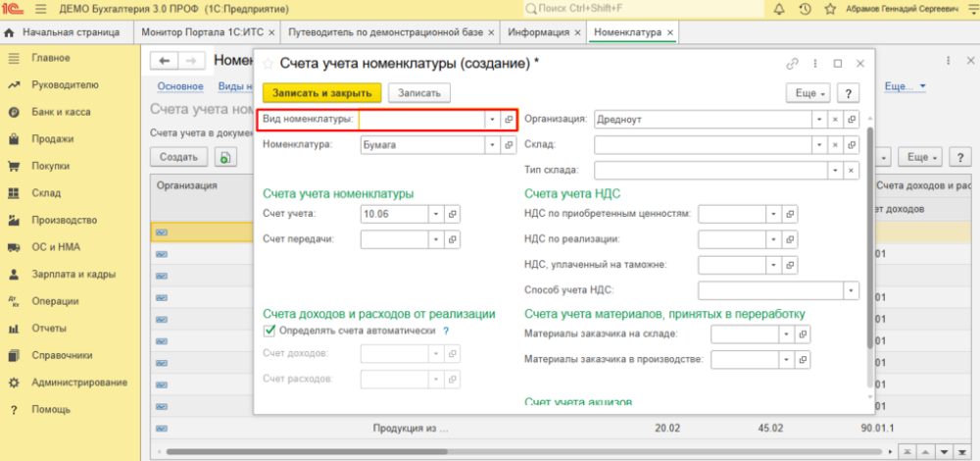The width and height of the screenshot is (980, 461).
Task: Open the history clock icon
Action: [x=805, y=9]
